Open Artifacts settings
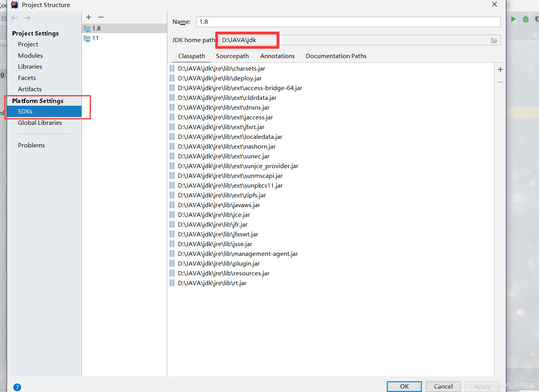 (x=30, y=89)
